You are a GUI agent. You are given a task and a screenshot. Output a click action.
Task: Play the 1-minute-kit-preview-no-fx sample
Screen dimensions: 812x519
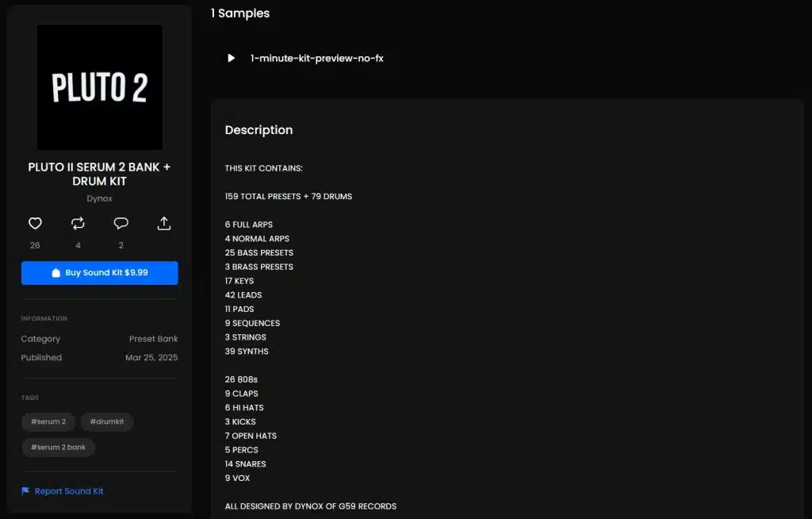(x=231, y=58)
